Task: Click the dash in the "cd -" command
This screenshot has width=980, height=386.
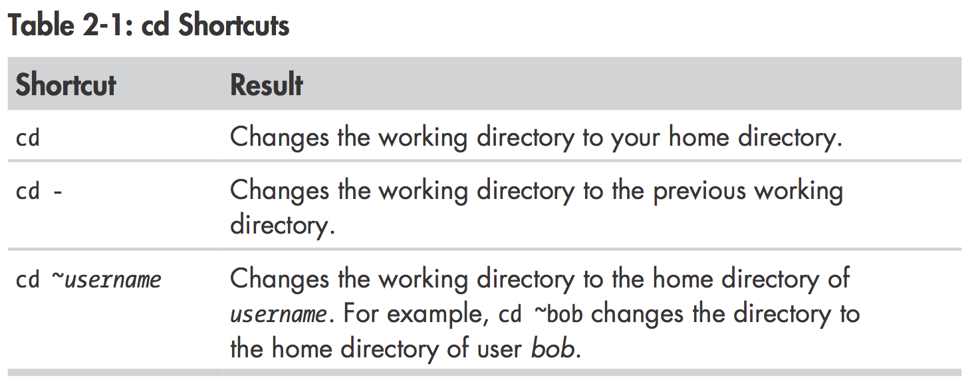Action: [57, 192]
